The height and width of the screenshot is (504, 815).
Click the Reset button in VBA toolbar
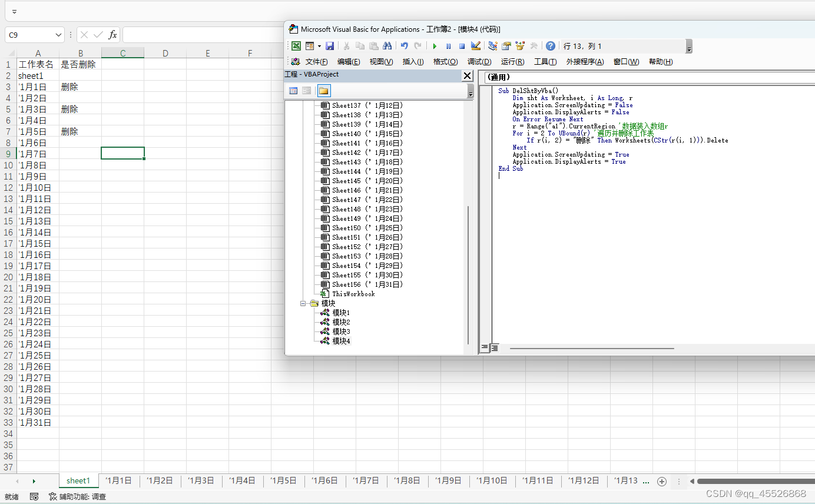[462, 45]
